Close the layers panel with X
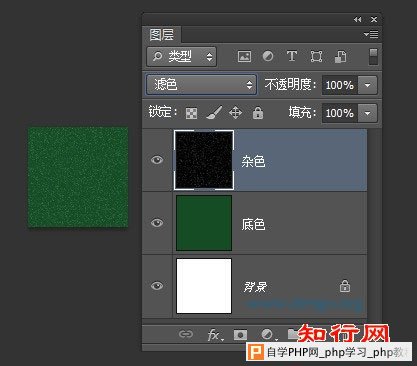Screen dimensions: 417x366 coord(374,20)
